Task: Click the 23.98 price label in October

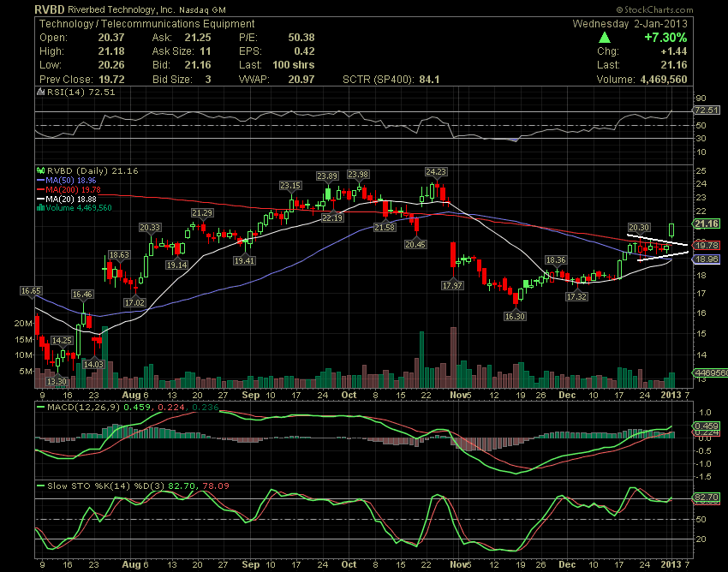Action: click(x=358, y=175)
